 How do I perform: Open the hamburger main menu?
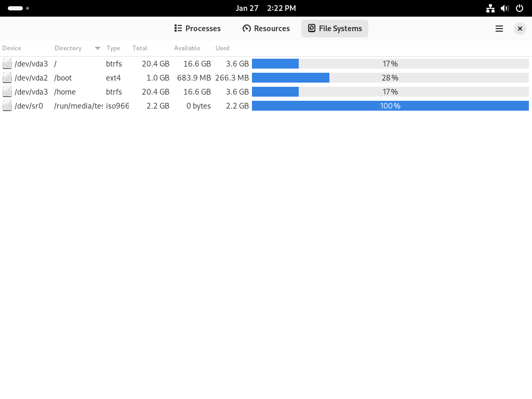pyautogui.click(x=499, y=29)
